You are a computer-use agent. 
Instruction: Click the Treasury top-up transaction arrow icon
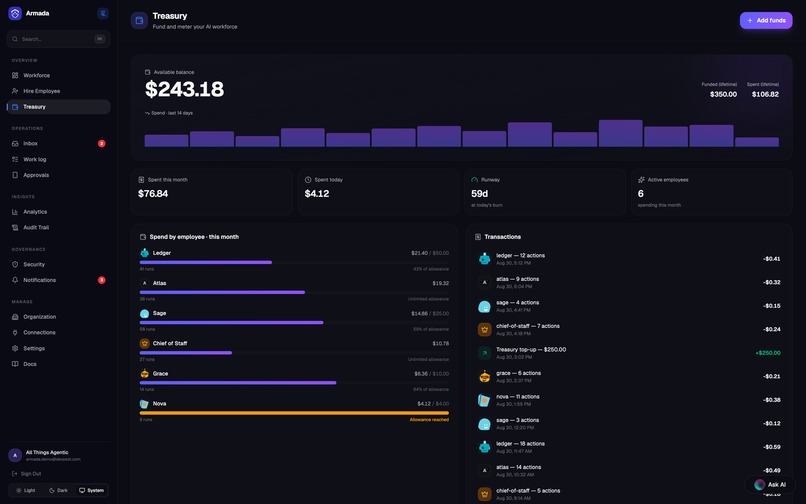pos(484,353)
